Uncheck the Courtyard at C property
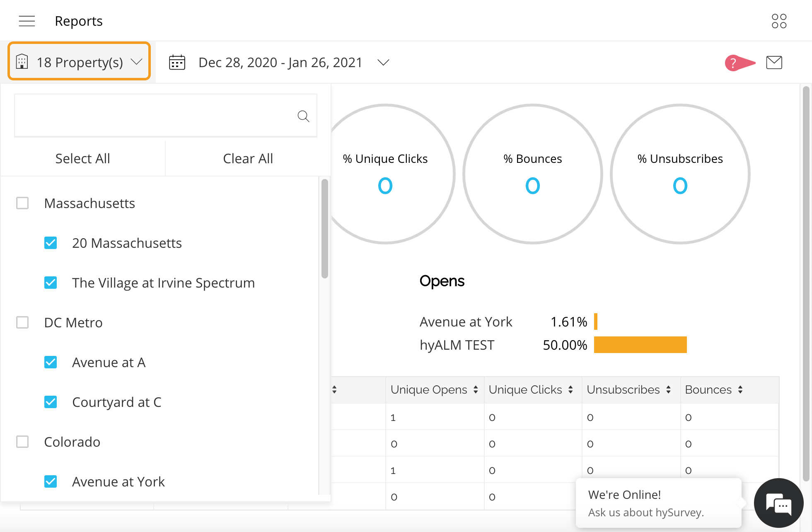The width and height of the screenshot is (812, 532). pos(51,402)
